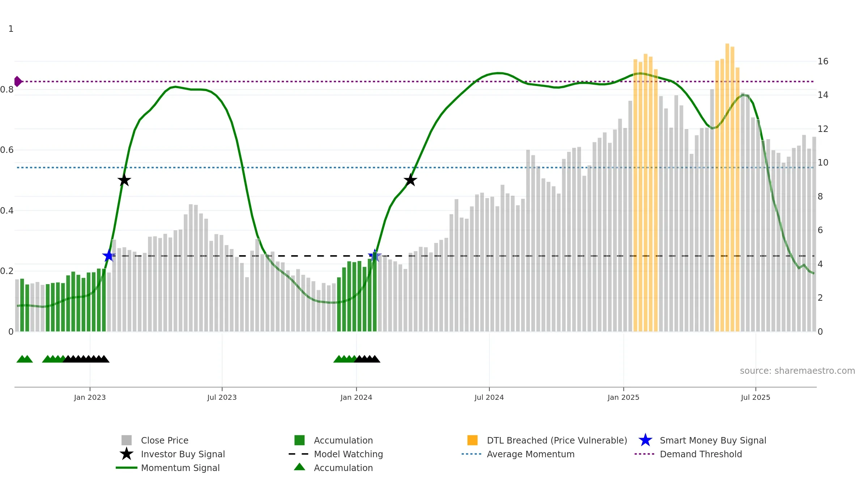
Task: Click the green Accumulation square legend swatch
Action: tap(299, 440)
